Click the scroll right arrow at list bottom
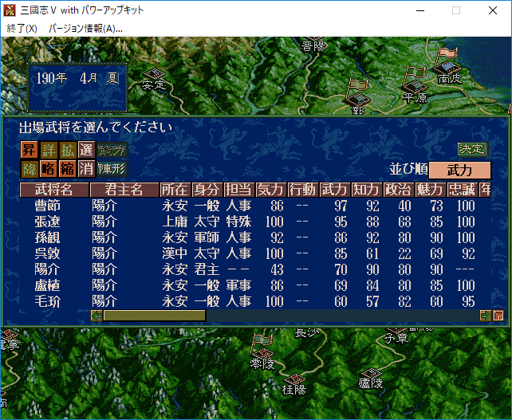Viewport: 512px width, 420px height. tap(485, 316)
